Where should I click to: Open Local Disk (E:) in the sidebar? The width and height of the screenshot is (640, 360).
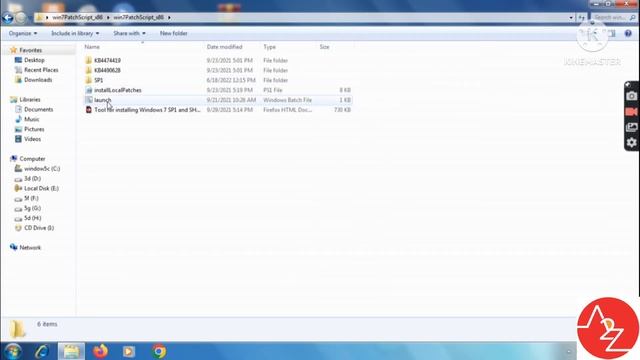[x=41, y=188]
